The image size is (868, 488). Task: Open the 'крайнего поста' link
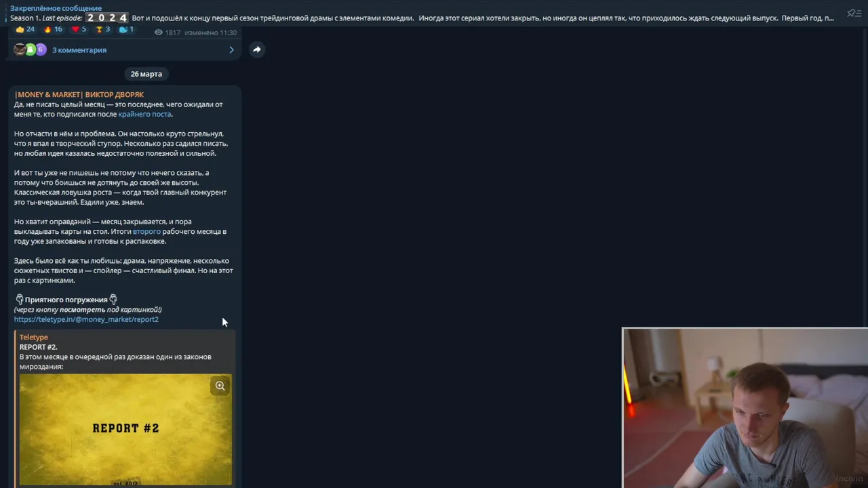pyautogui.click(x=144, y=114)
